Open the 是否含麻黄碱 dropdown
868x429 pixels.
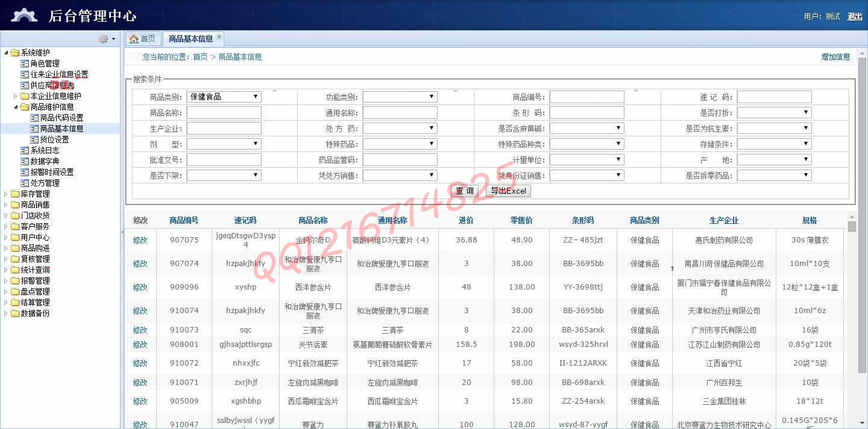coord(587,128)
